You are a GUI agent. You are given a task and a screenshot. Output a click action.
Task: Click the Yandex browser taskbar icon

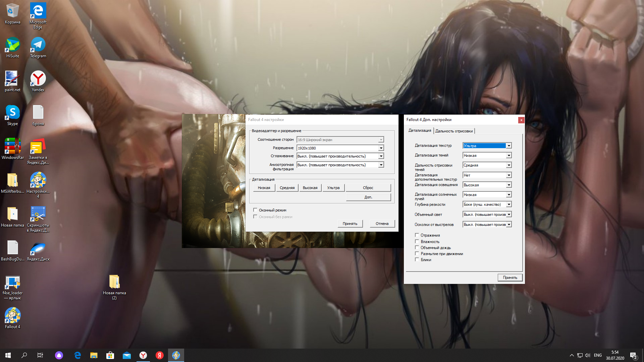coord(143,355)
